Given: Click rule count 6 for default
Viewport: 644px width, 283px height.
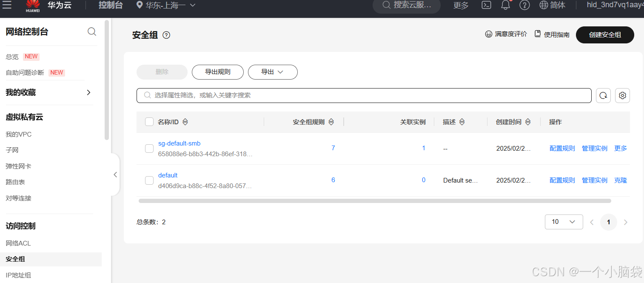Looking at the screenshot, I should click(x=333, y=180).
